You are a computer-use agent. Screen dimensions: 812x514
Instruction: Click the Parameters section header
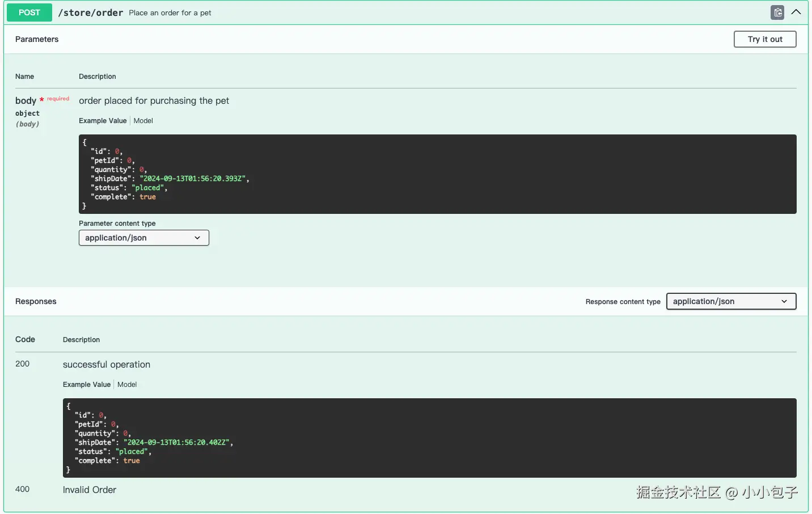coord(37,39)
